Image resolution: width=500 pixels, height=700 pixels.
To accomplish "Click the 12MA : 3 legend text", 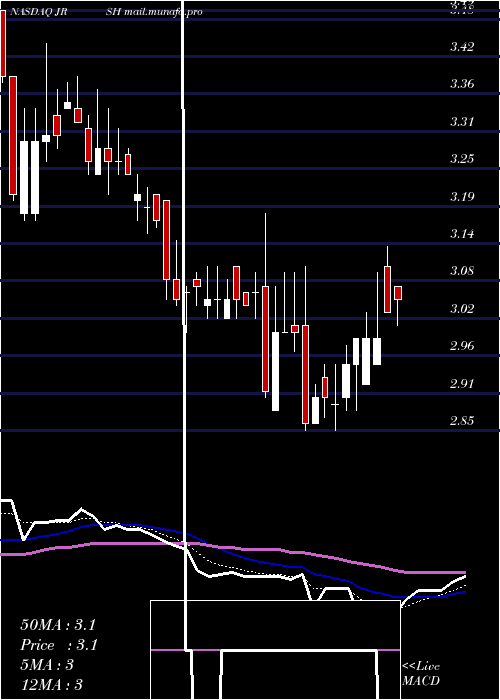I will (52, 684).
